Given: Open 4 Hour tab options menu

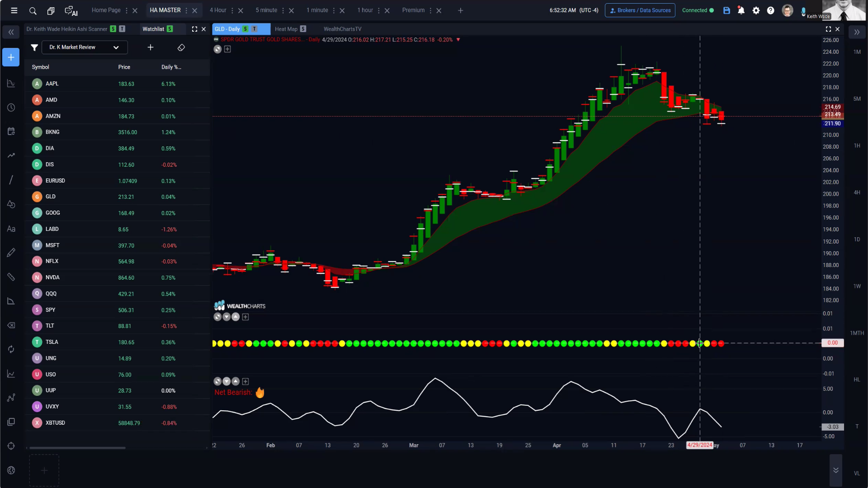Looking at the screenshot, I should (232, 10).
